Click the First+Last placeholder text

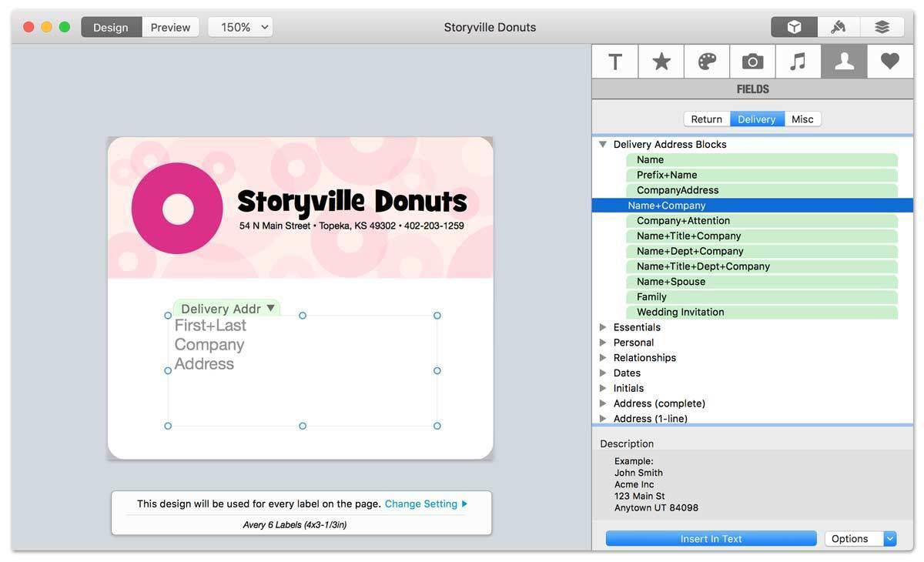point(210,326)
